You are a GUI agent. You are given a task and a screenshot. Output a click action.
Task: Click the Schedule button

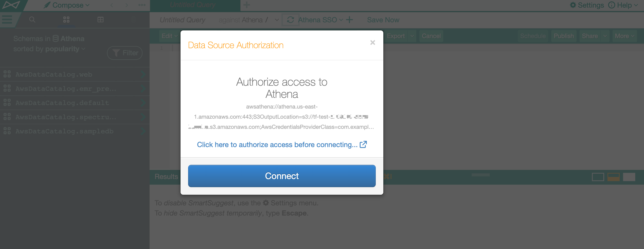(533, 36)
